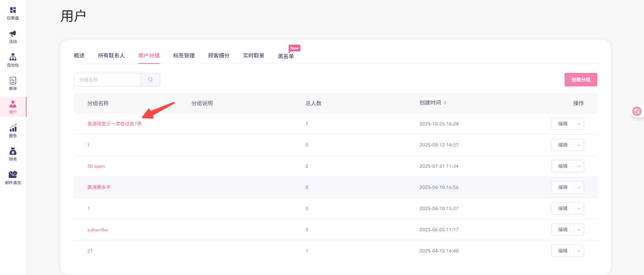Focus the 分组名称 search input field
Screen dimensions: 644x275
[107, 80]
